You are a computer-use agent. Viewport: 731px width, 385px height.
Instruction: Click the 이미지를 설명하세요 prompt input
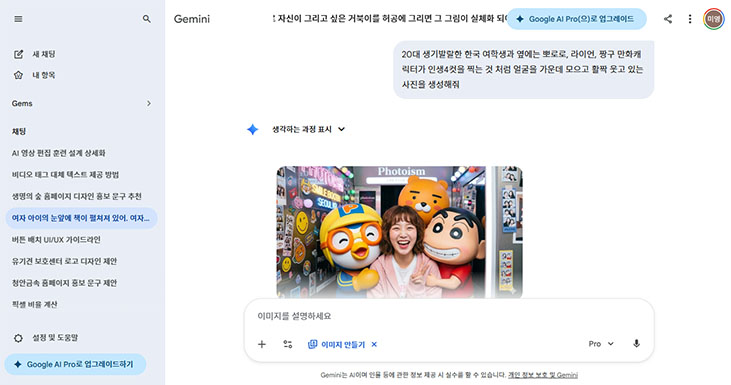click(449, 316)
